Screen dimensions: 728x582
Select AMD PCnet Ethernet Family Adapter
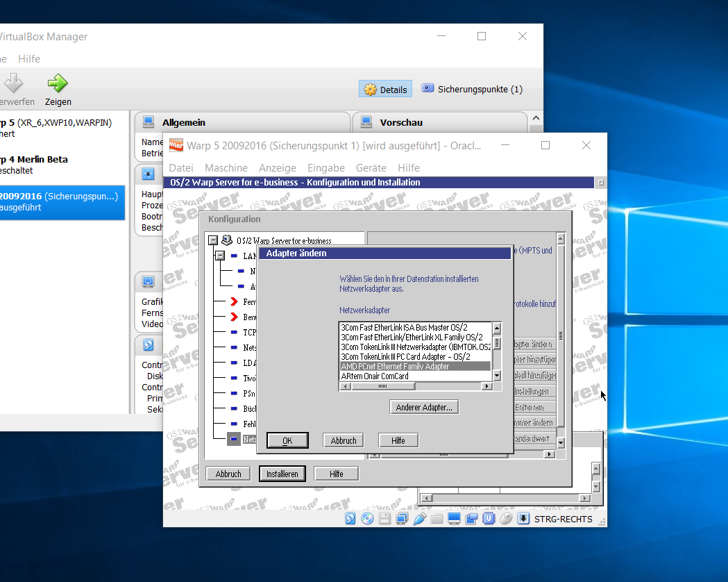pyautogui.click(x=416, y=367)
